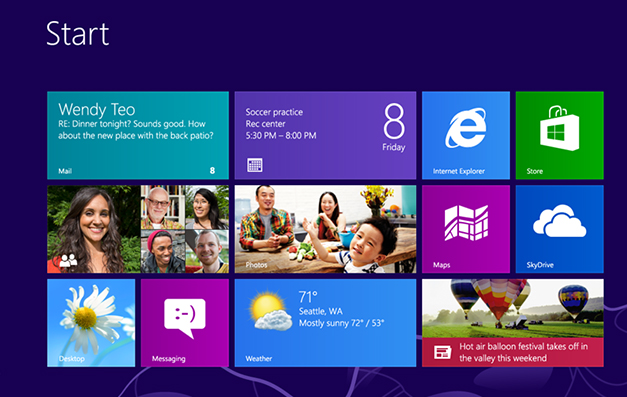Open the Photos family picture tile
Image resolution: width=627 pixels, height=397 pixels.
[325, 229]
